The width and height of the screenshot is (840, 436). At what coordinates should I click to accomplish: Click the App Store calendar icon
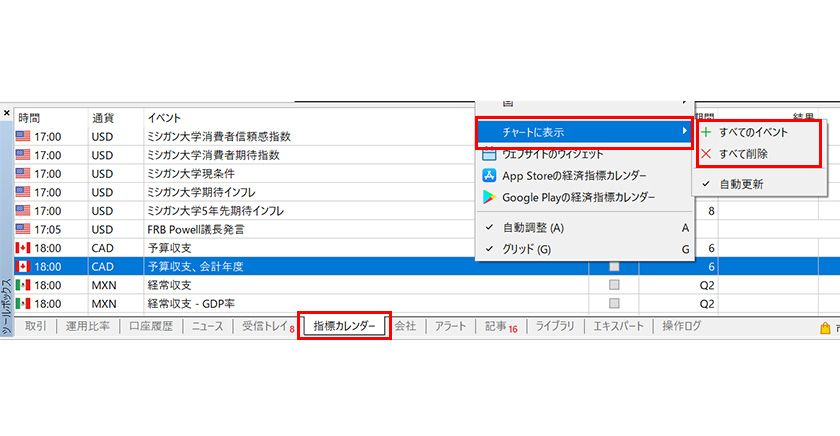coord(489,175)
